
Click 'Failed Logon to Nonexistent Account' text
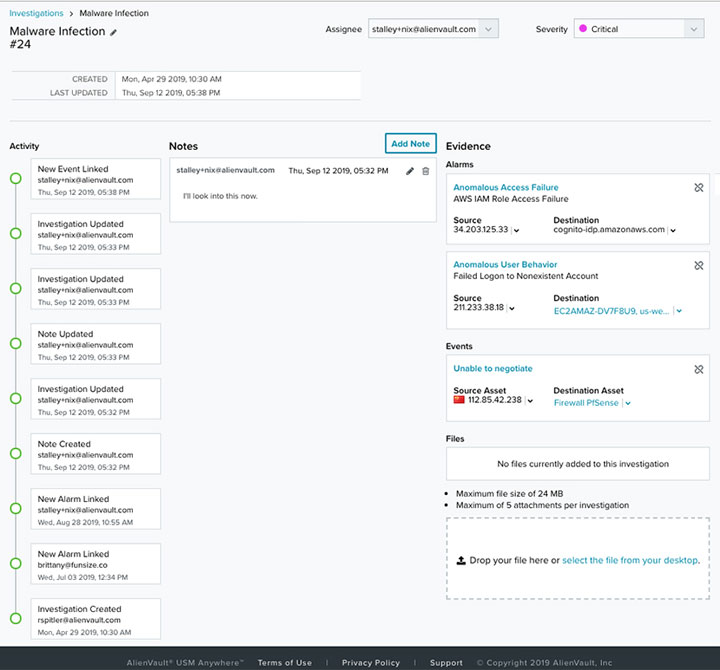[526, 276]
